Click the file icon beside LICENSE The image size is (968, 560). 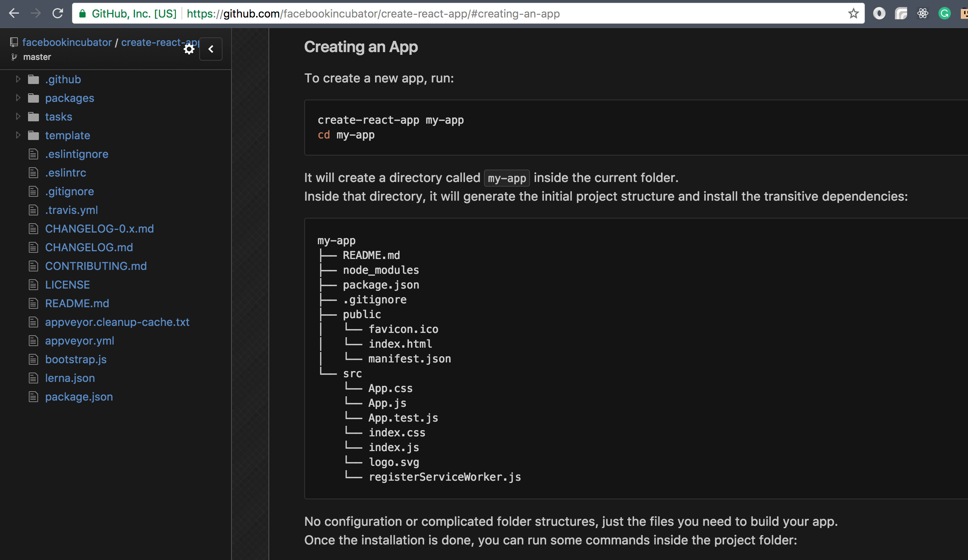[33, 285]
